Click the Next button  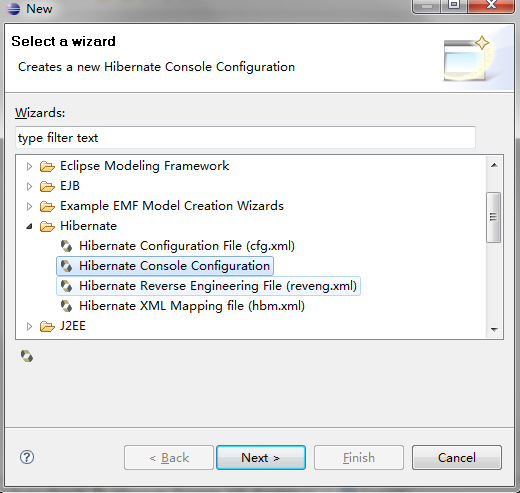(261, 457)
